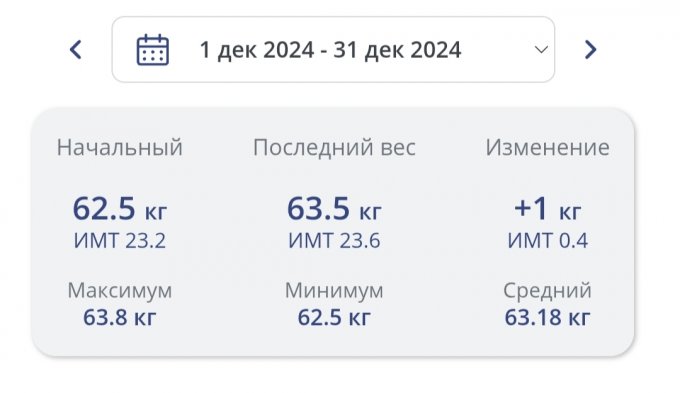This screenshot has width=680, height=393.
Task: Select the Последний вес label
Action: [x=334, y=147]
